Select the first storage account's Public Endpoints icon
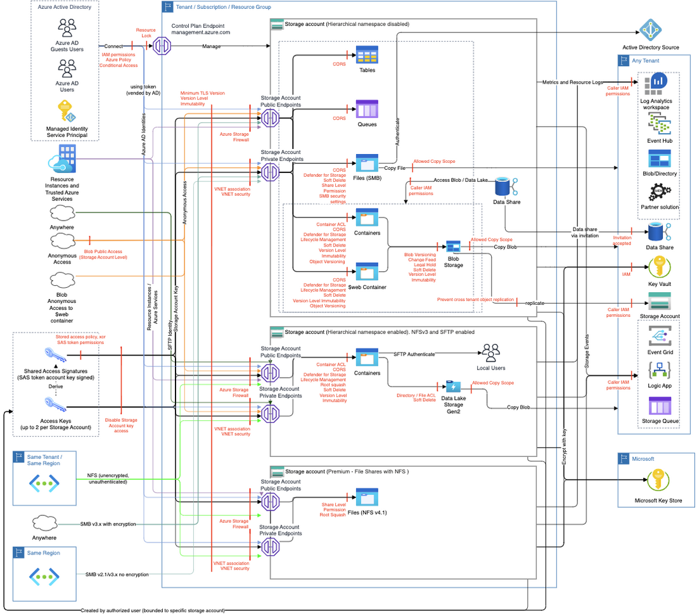The width and height of the screenshot is (697, 616). (x=270, y=119)
